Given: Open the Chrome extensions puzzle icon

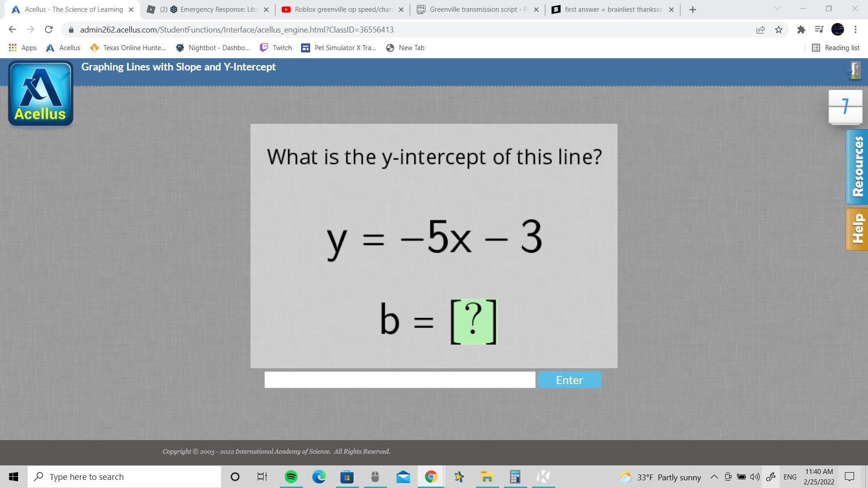Looking at the screenshot, I should 801,30.
